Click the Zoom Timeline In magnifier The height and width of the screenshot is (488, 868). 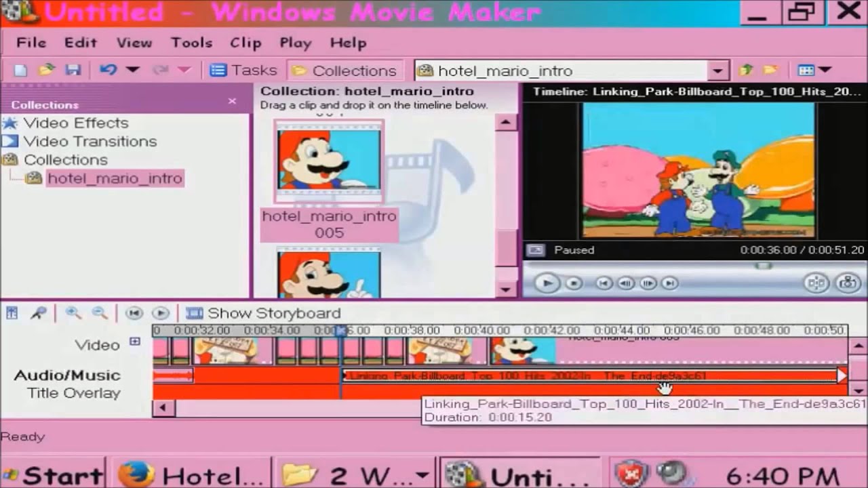coord(73,313)
